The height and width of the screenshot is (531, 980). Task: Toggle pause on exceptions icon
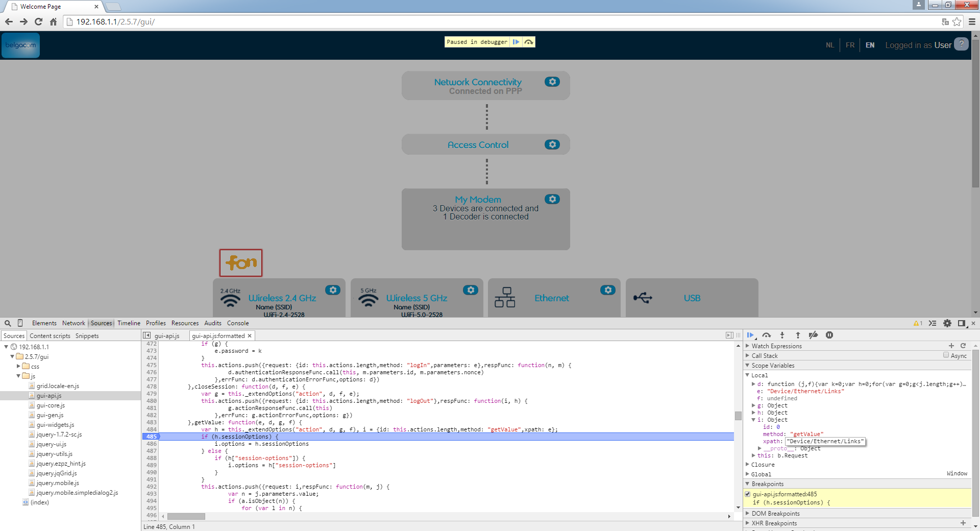[829, 335]
